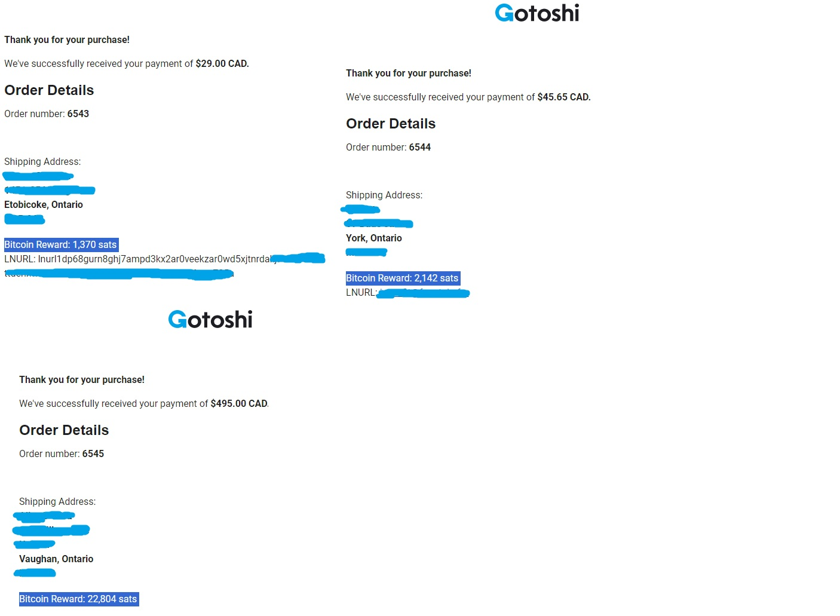Click Shipping Address label above Vaughan address
This screenshot has height=616, width=840.
57,502
